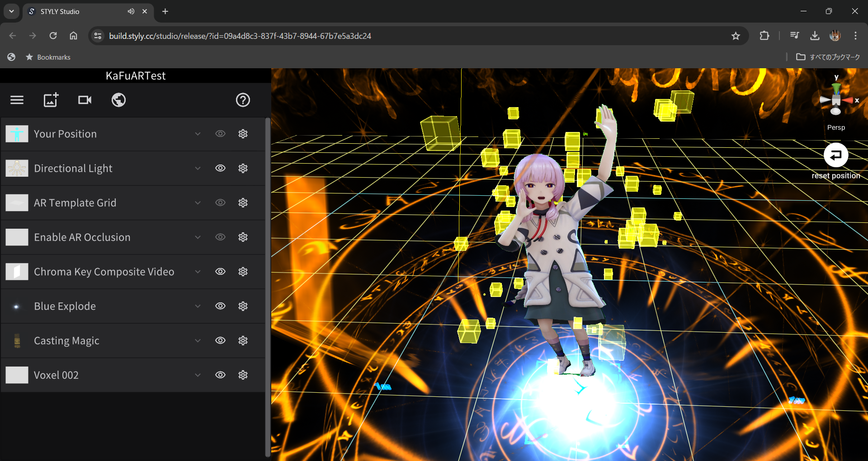Expand the Chroma Key Composite Video chevron
Screen dimensions: 868x461
(198, 272)
